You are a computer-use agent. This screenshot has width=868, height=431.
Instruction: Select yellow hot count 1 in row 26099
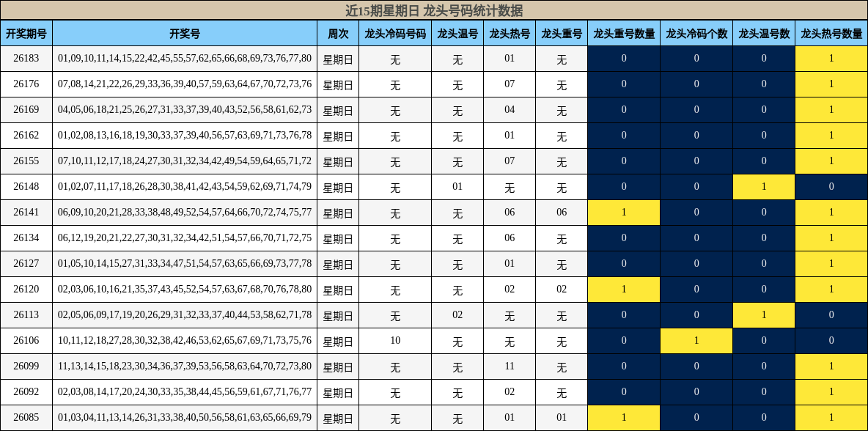pos(831,366)
